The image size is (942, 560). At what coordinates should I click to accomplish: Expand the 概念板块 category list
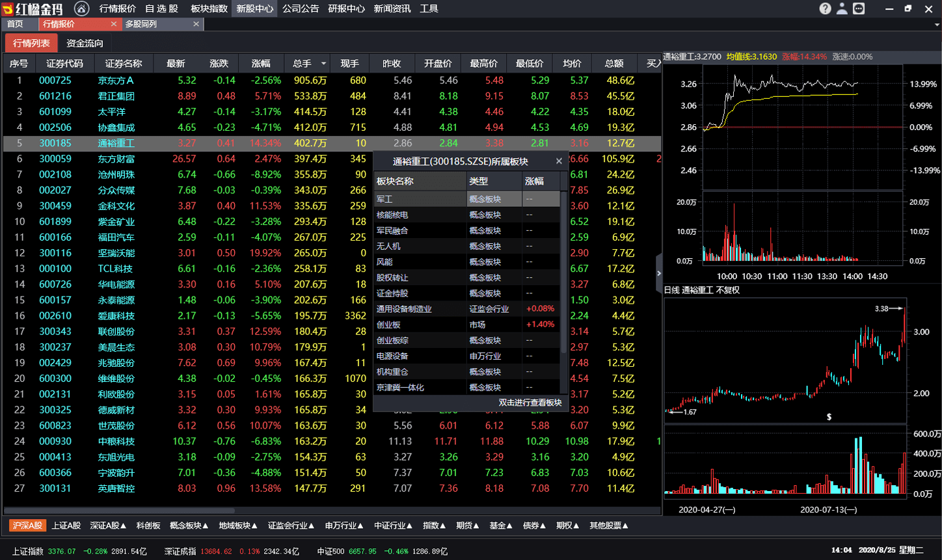(189, 526)
